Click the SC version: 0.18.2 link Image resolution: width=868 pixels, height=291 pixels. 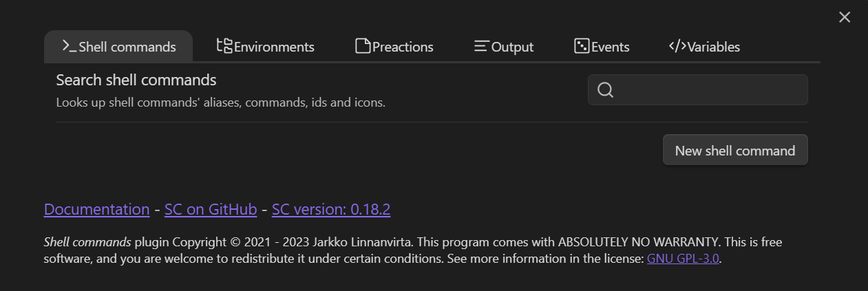[x=331, y=209]
